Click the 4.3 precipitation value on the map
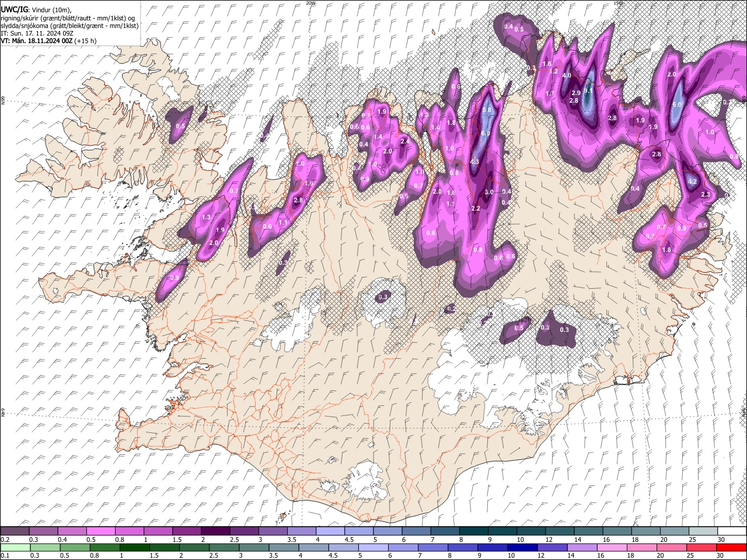This screenshot has width=747, height=560. coord(474,162)
